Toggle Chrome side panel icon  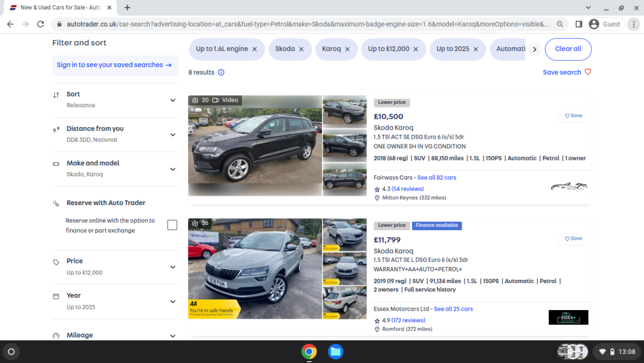point(578,25)
